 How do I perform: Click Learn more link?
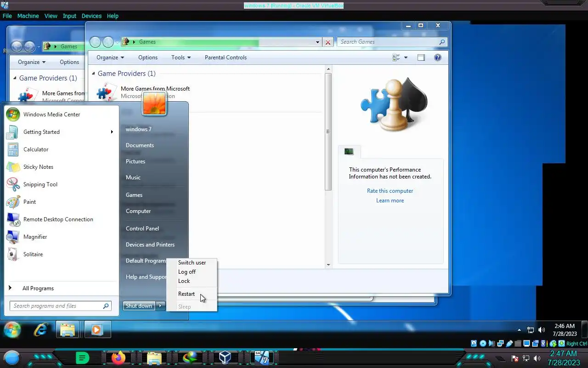click(x=390, y=201)
